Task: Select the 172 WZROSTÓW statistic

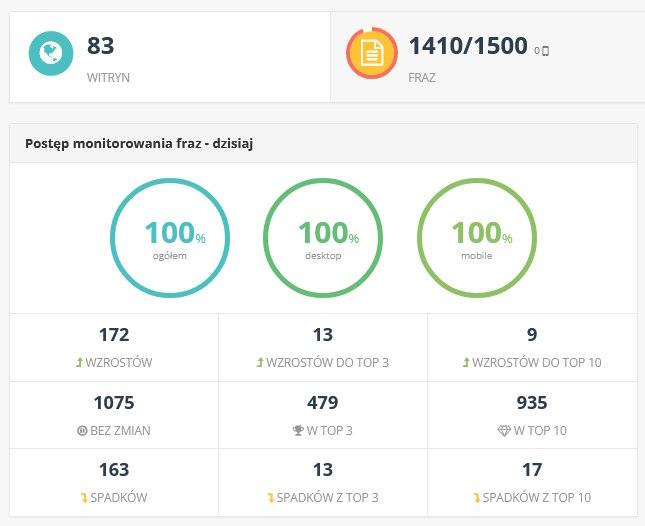Action: (114, 346)
